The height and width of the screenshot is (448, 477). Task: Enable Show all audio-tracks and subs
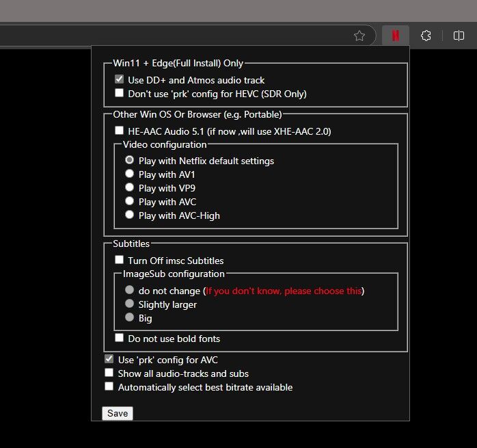[x=109, y=373]
